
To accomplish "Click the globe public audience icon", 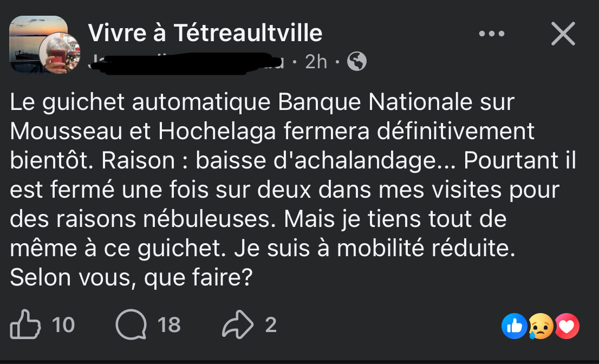I will click(x=356, y=62).
